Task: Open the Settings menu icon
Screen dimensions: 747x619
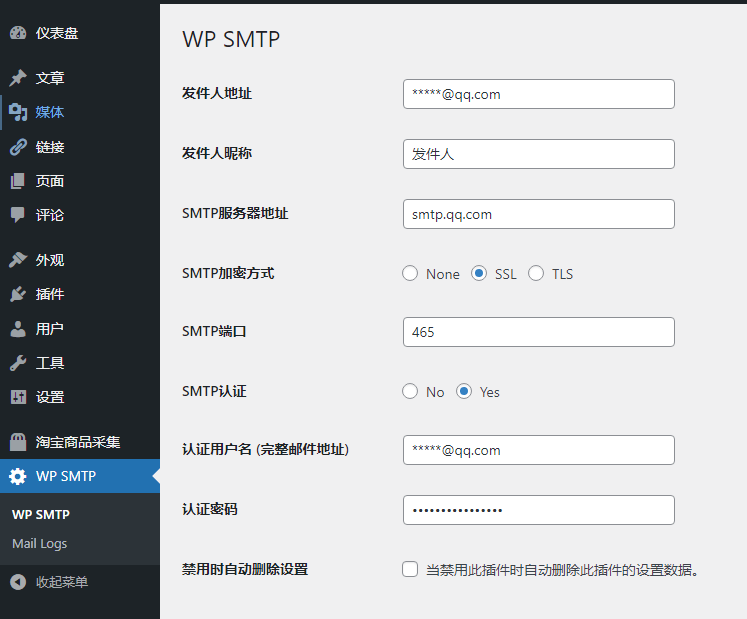Action: (x=18, y=397)
